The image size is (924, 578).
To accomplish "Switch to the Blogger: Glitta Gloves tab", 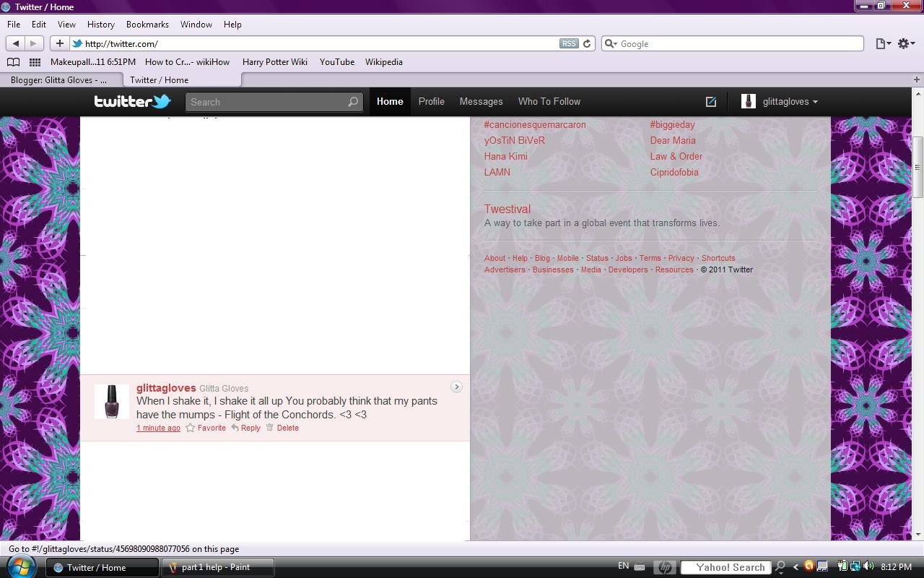I will click(x=61, y=80).
